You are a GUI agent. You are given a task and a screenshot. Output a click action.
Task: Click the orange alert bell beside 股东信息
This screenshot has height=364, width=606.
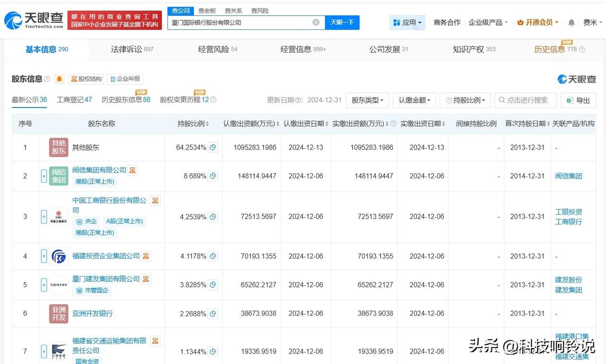(x=59, y=79)
